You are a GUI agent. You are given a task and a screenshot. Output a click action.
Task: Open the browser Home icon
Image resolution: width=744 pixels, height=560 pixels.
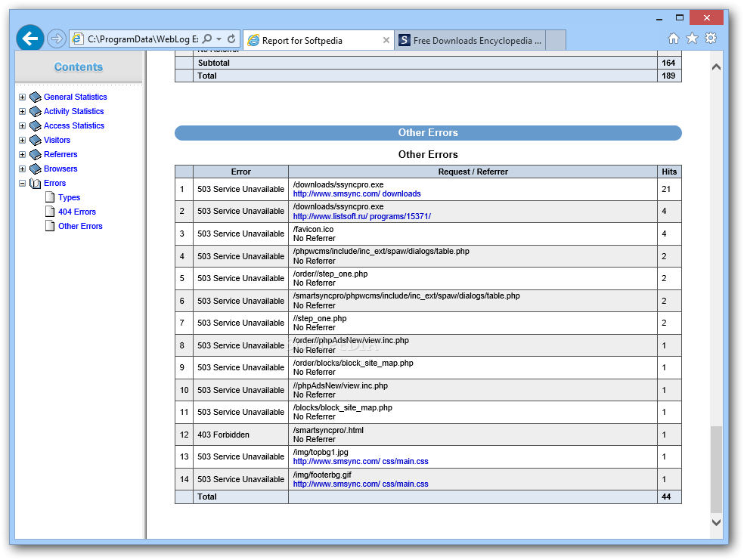pos(673,39)
